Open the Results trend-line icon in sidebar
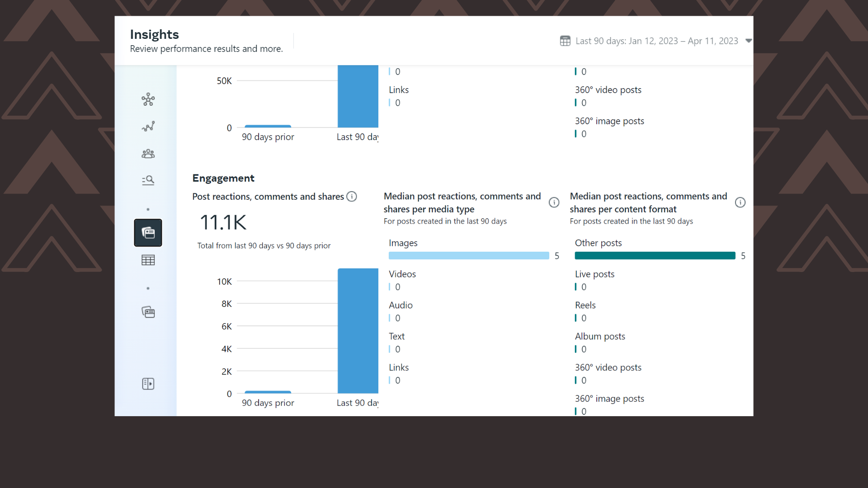This screenshot has width=868, height=488. pos(148,127)
